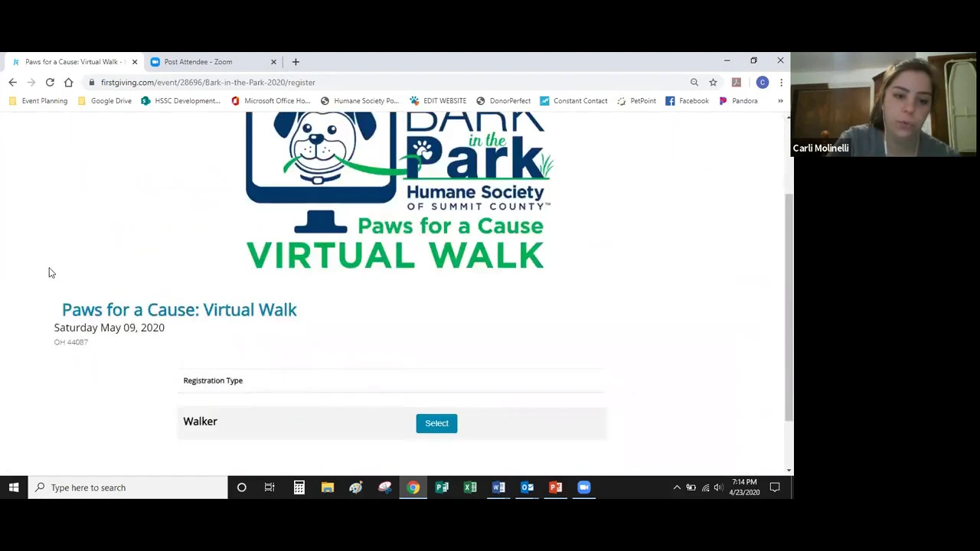
Task: Click the battery power tray icon
Action: [x=691, y=487]
